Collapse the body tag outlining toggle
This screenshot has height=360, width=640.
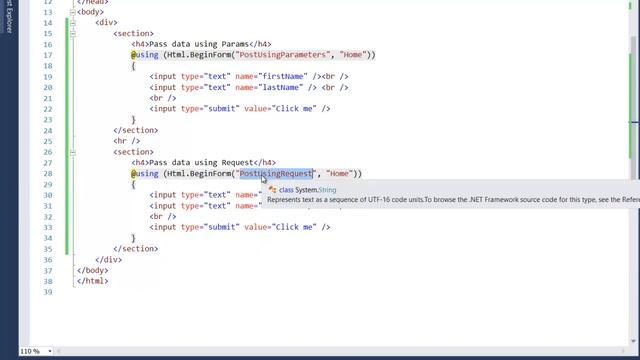tap(73, 12)
